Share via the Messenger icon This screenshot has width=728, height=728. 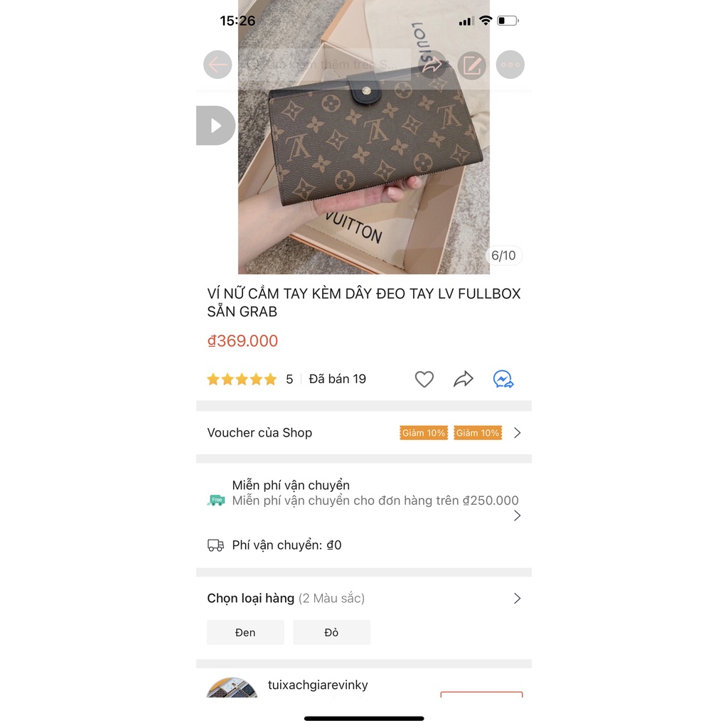[503, 380]
